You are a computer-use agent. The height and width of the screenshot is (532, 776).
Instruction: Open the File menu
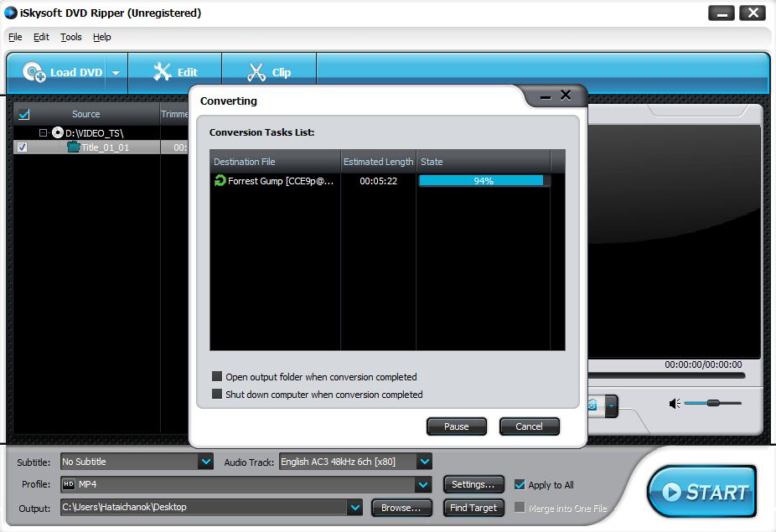(x=15, y=37)
